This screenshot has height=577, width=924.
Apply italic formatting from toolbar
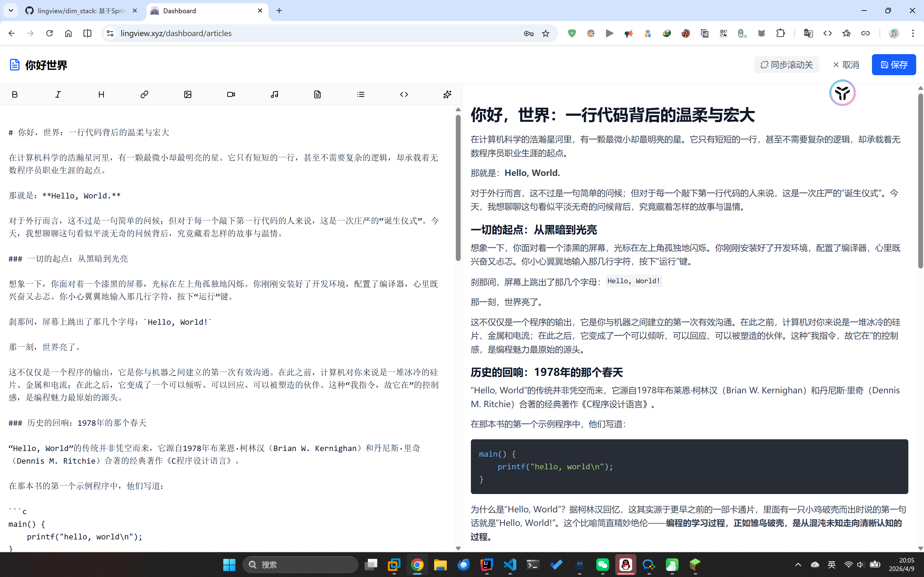58,94
